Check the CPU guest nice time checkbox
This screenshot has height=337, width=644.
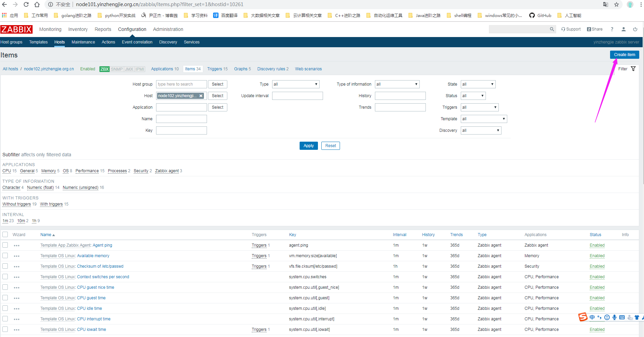(5, 287)
